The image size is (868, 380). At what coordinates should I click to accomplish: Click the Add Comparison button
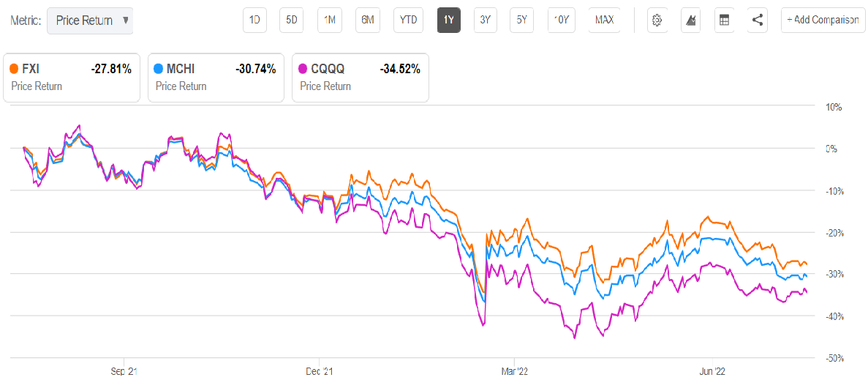tap(823, 20)
